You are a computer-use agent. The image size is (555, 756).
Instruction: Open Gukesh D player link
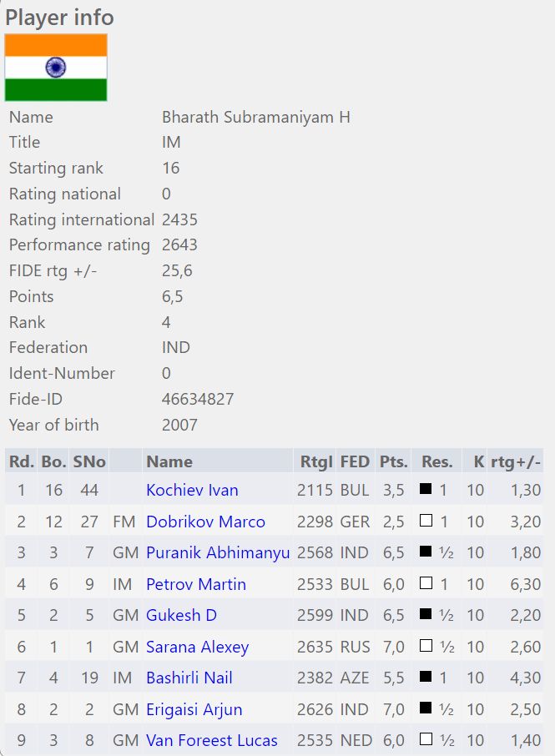pyautogui.click(x=181, y=615)
